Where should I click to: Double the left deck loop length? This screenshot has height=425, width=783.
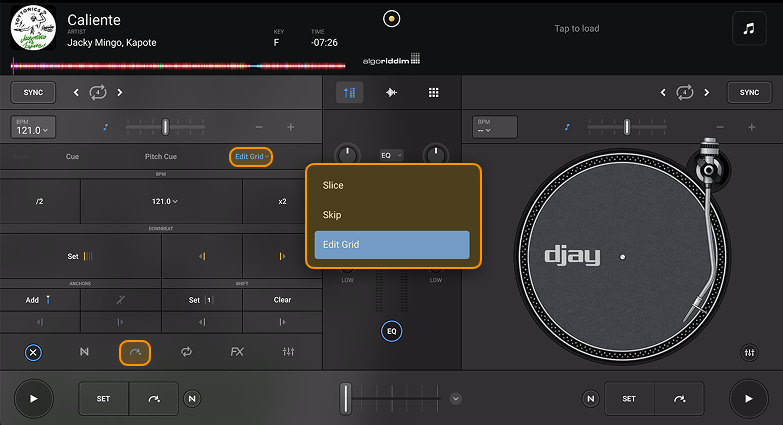click(x=120, y=92)
